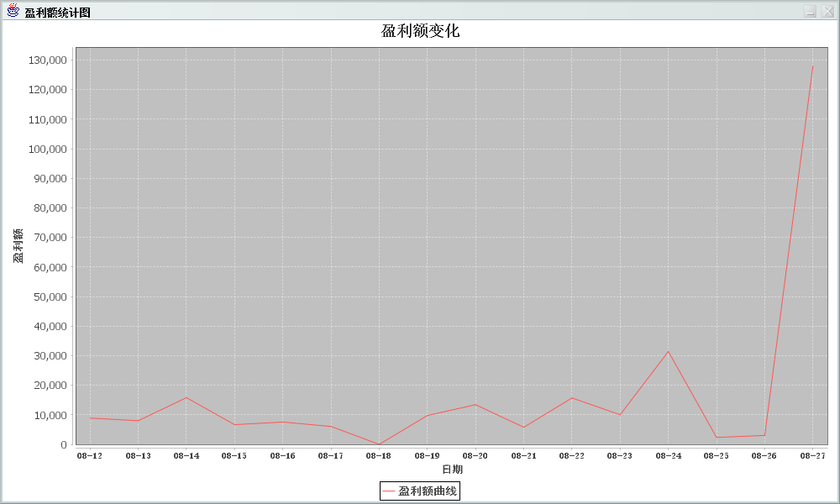The width and height of the screenshot is (840, 504).
Task: Click the 08-18 date label
Action: pos(379,456)
